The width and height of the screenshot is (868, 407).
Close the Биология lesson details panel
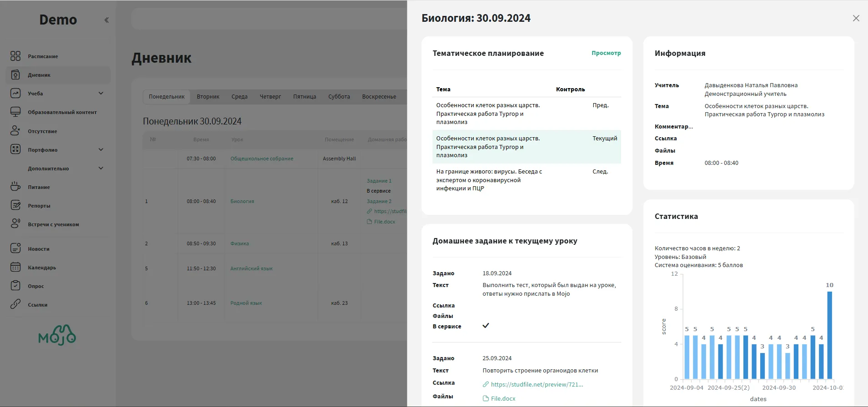856,18
